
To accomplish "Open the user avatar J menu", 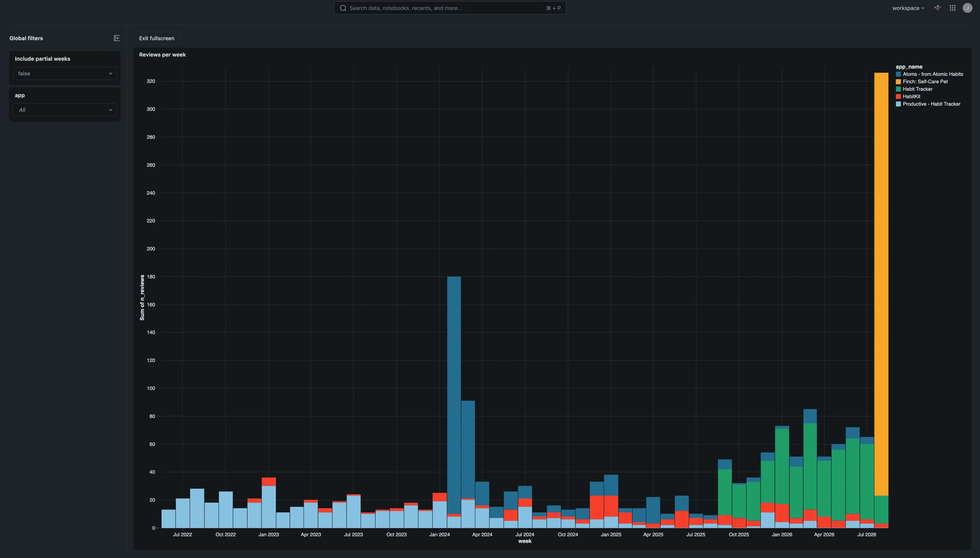I will (x=967, y=8).
